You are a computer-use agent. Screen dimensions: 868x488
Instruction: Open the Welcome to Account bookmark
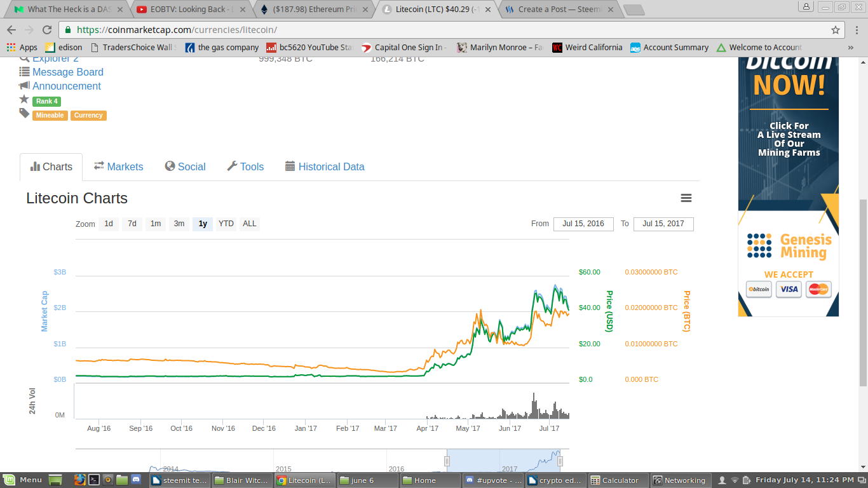(x=759, y=47)
